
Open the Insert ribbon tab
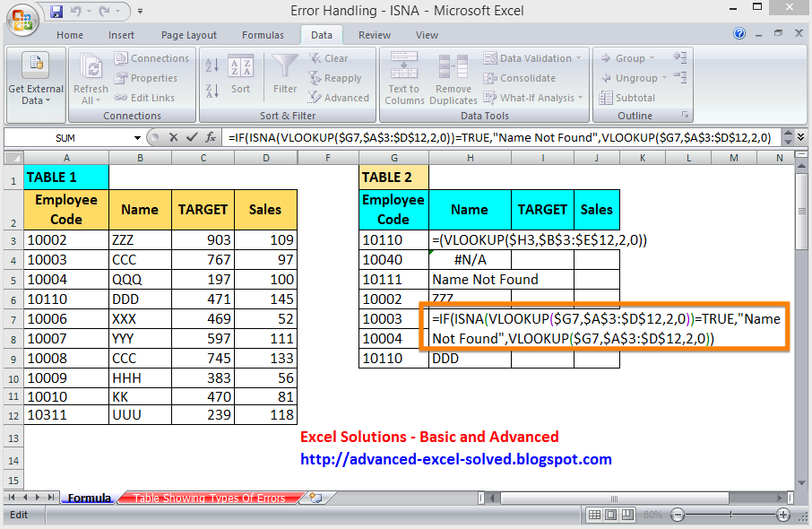pyautogui.click(x=121, y=35)
